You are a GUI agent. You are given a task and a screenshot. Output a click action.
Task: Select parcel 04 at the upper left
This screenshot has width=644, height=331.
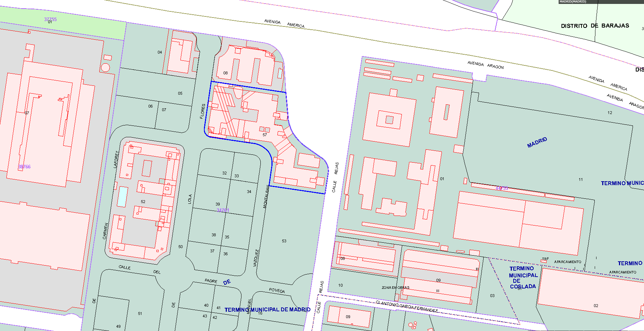coord(160,52)
